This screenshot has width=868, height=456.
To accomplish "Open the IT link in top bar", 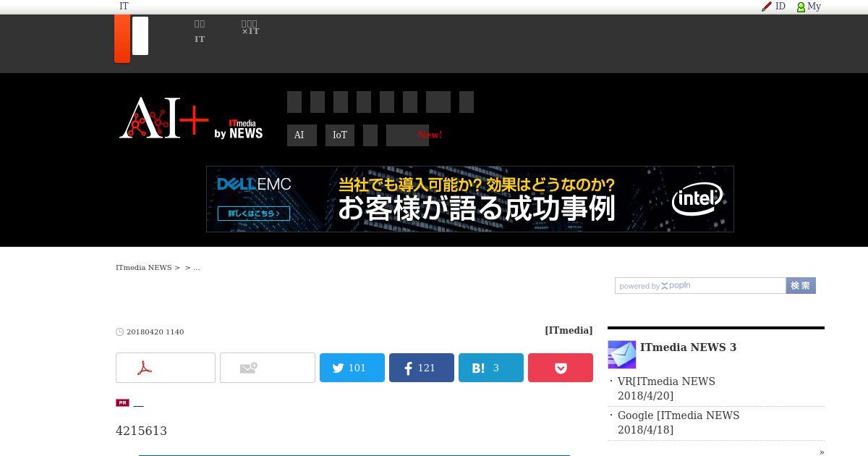I will 124,6.
